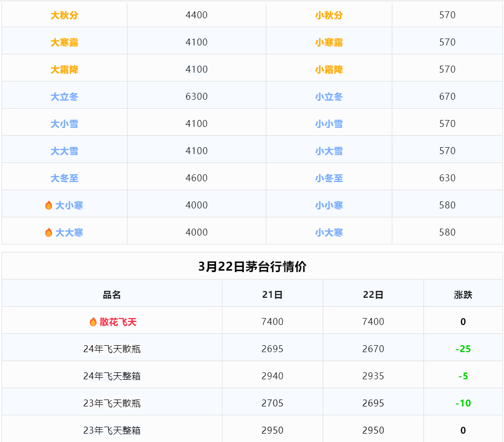The height and width of the screenshot is (442, 504).
Task: Click the 大小雪 price 4100
Action: tap(196, 123)
